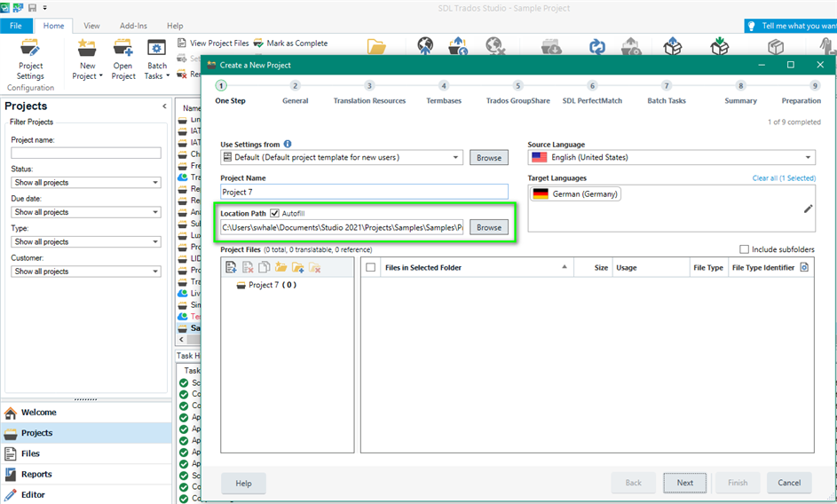Click the add files icon under Project Files
Screen dimensions: 837x504
(x=231, y=267)
